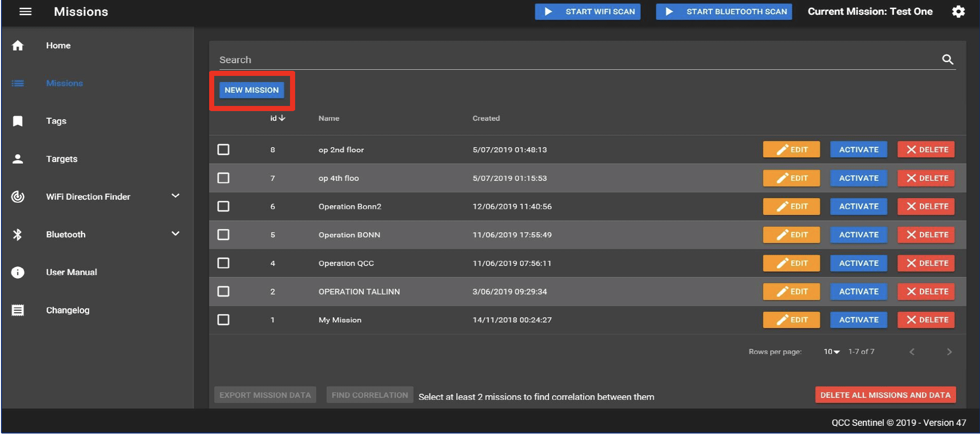Click EXPORT MISSION DATA button
The image size is (980, 434).
click(x=265, y=395)
